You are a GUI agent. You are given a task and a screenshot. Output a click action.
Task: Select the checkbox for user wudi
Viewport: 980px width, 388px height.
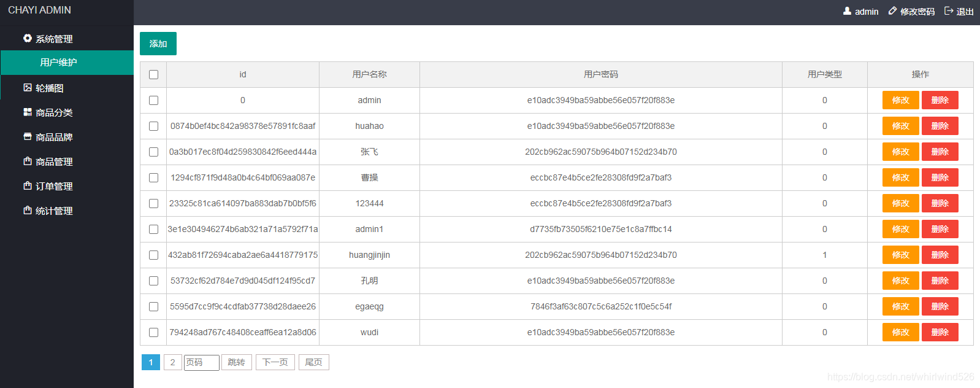point(153,332)
